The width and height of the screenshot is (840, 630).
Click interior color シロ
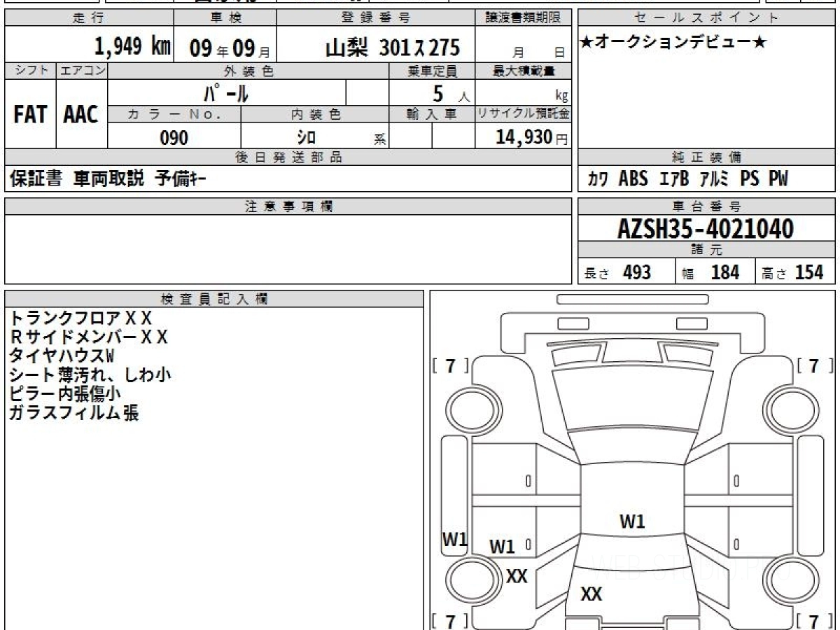click(x=307, y=138)
